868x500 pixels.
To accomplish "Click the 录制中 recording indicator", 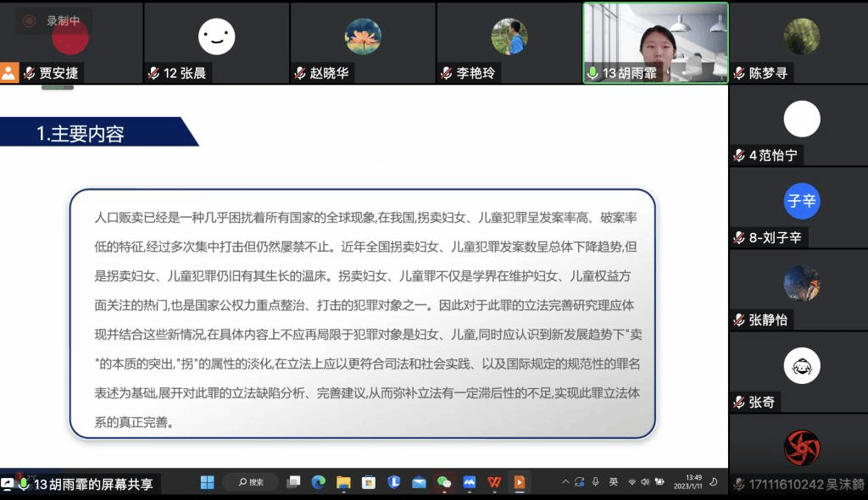I will (54, 21).
